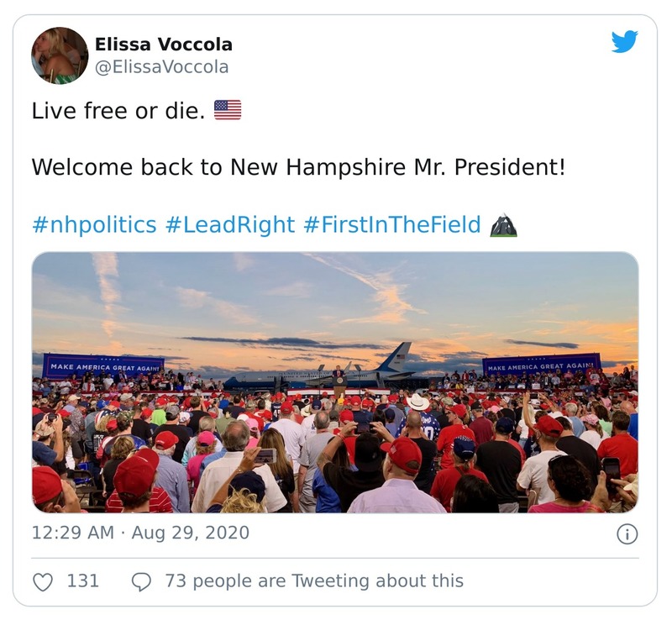Click the Elissa Voccola display name
672x625 pixels.
coord(163,45)
